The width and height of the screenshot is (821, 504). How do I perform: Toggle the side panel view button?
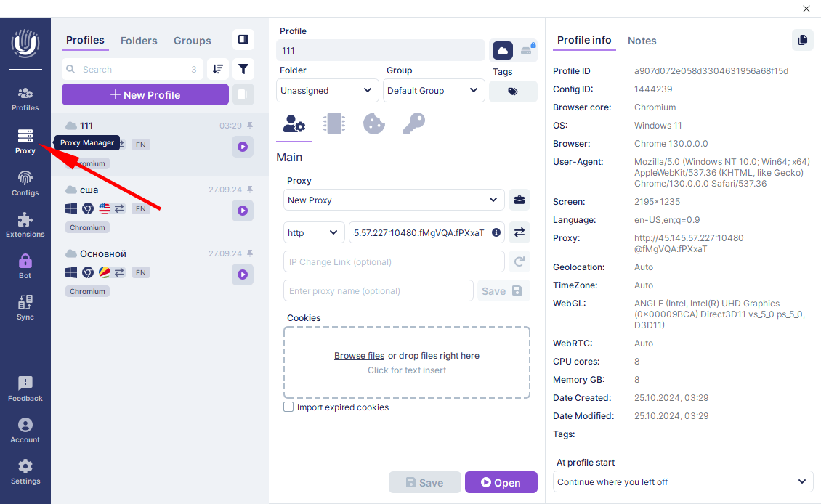(x=243, y=39)
